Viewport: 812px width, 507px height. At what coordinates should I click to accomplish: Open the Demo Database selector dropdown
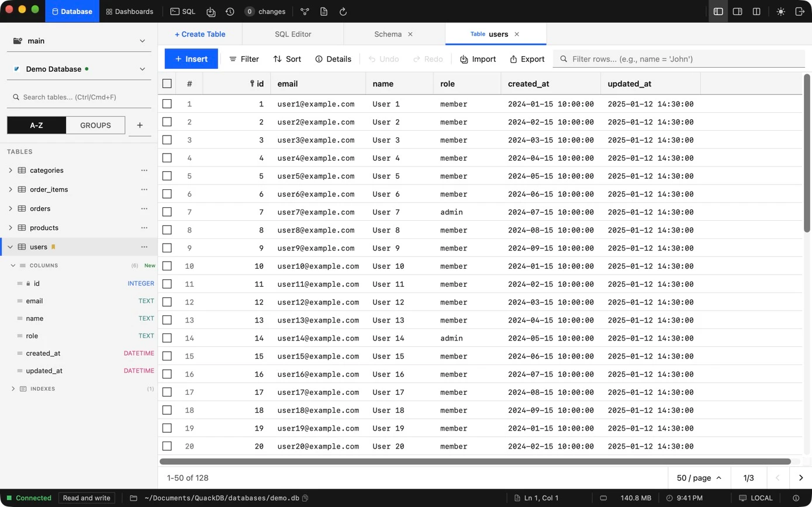79,69
